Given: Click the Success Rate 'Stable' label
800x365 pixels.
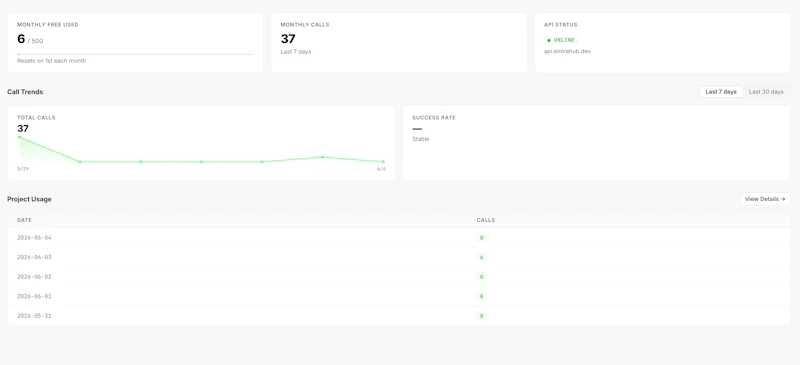Looking at the screenshot, I should 421,139.
